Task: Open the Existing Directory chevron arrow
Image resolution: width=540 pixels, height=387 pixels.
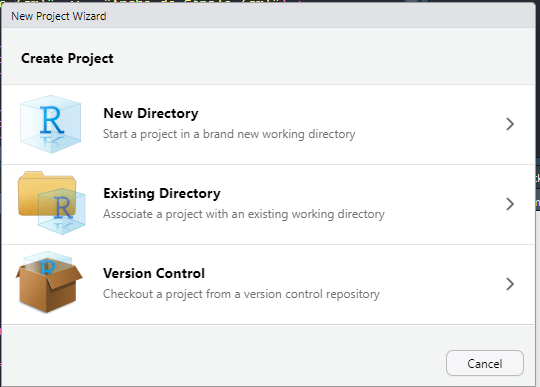Action: coord(510,204)
